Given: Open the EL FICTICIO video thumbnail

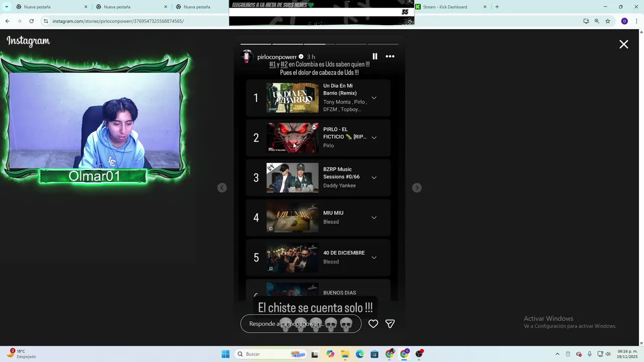Looking at the screenshot, I should coord(292,137).
